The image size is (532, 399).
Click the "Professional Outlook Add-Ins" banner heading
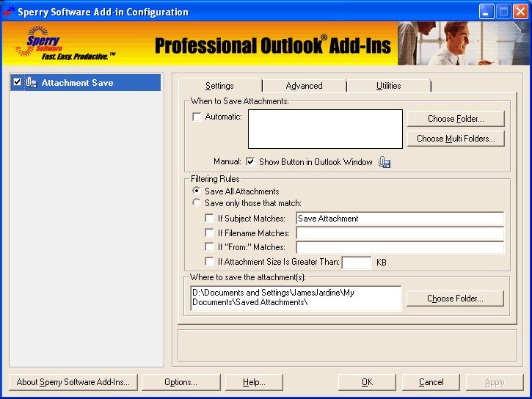click(x=273, y=45)
